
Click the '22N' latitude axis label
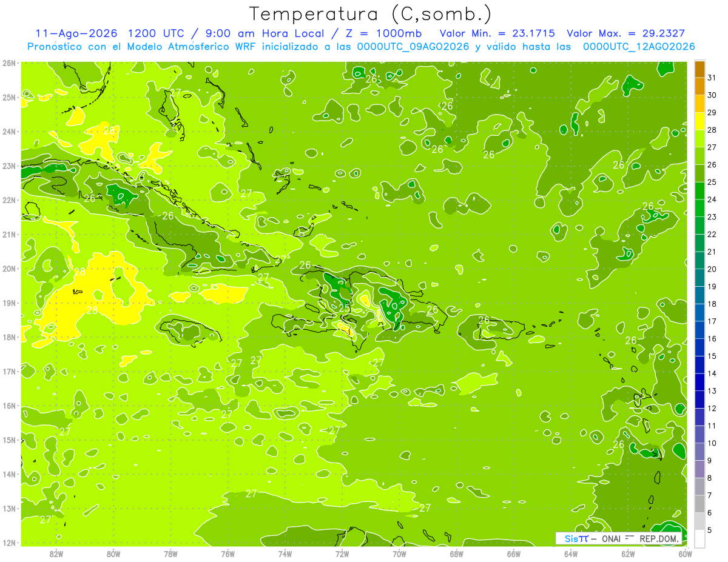click(x=10, y=200)
